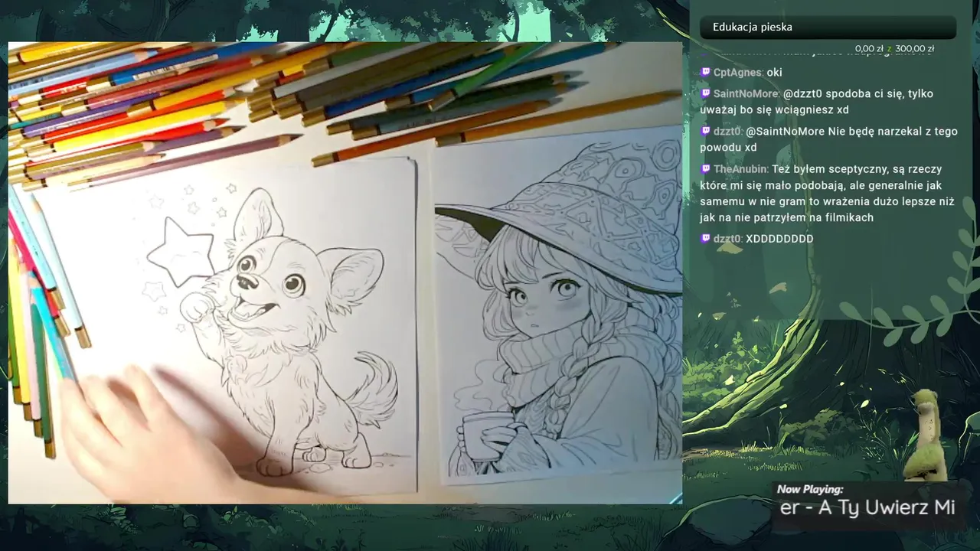Screen dimensions: 980x551
Task: Click message 'Nie będę narzekal z tego powodu'
Action: 828,139
